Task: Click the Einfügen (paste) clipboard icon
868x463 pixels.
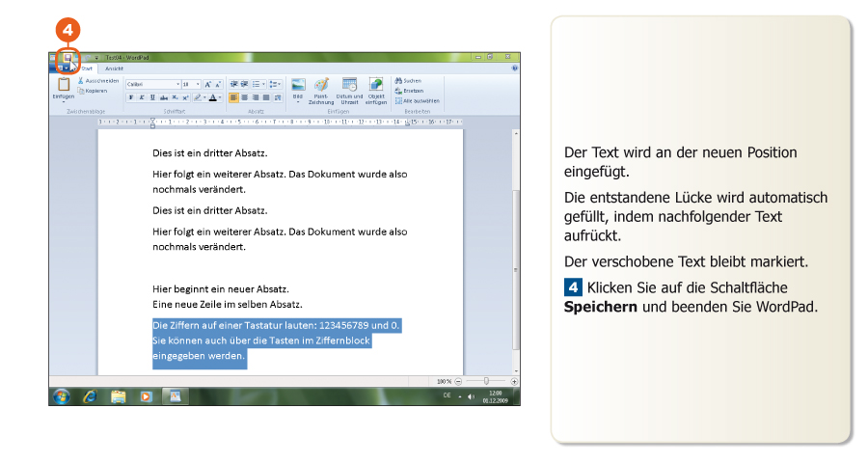Action: [63, 86]
